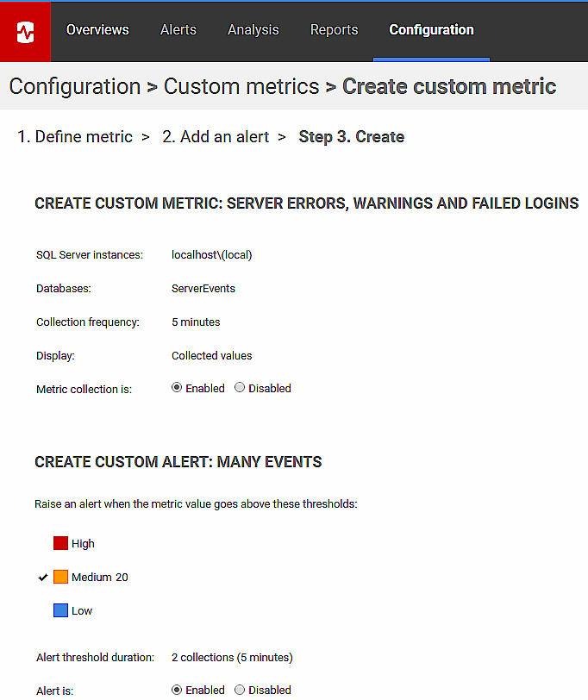
Task: Click the red High threshold swatch
Action: (x=60, y=543)
